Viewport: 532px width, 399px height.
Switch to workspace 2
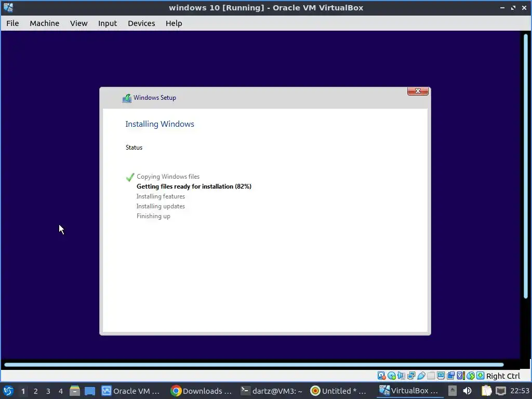[x=36, y=391]
